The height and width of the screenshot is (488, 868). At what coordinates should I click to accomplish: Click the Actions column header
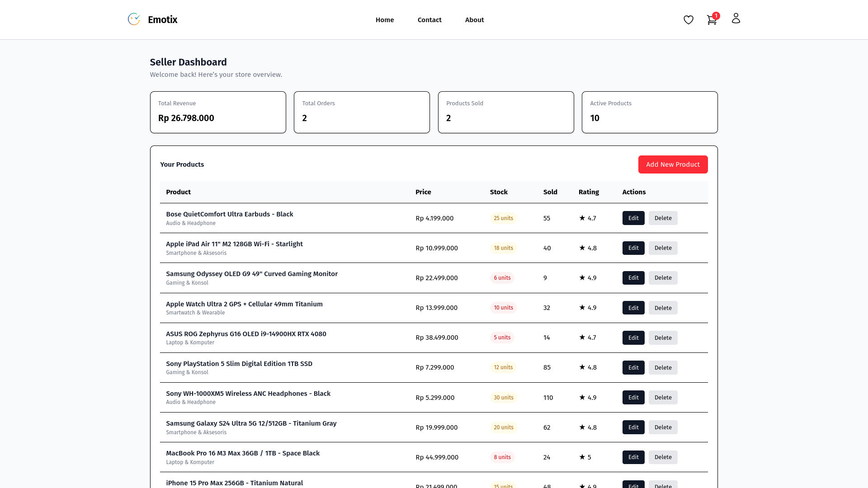click(x=634, y=192)
